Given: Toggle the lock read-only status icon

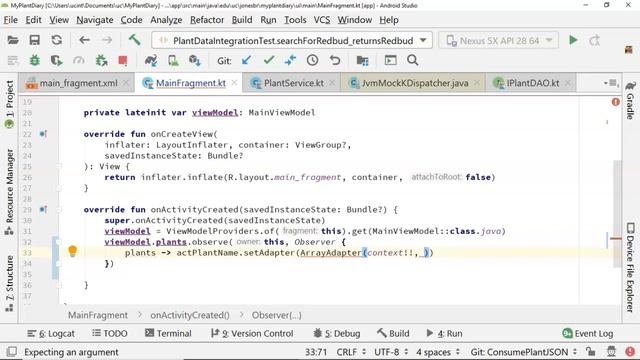Looking at the screenshot, I should 590,351.
